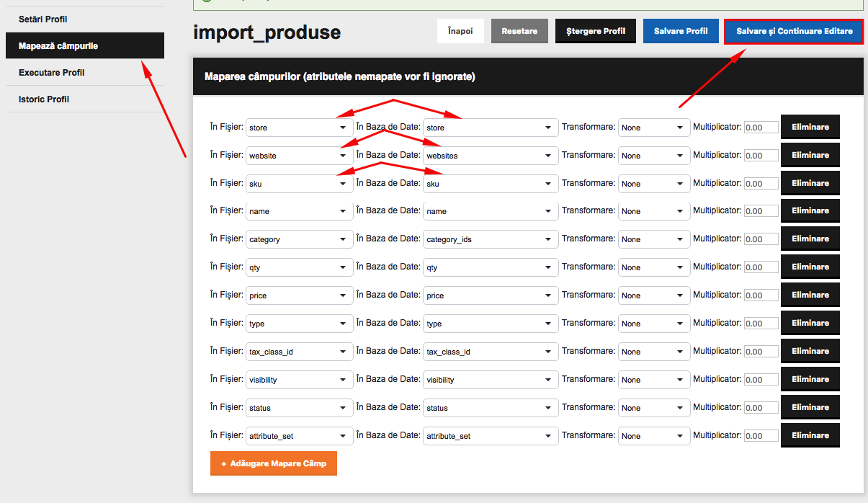Select Mapează câmpurile in the sidebar

(x=85, y=45)
